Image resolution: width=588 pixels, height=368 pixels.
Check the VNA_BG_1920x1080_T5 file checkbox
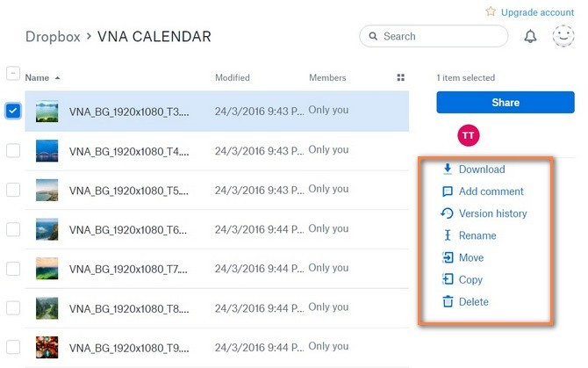[13, 190]
